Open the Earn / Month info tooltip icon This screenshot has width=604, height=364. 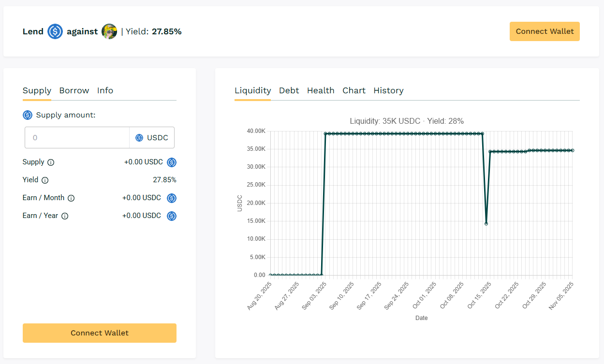(71, 198)
